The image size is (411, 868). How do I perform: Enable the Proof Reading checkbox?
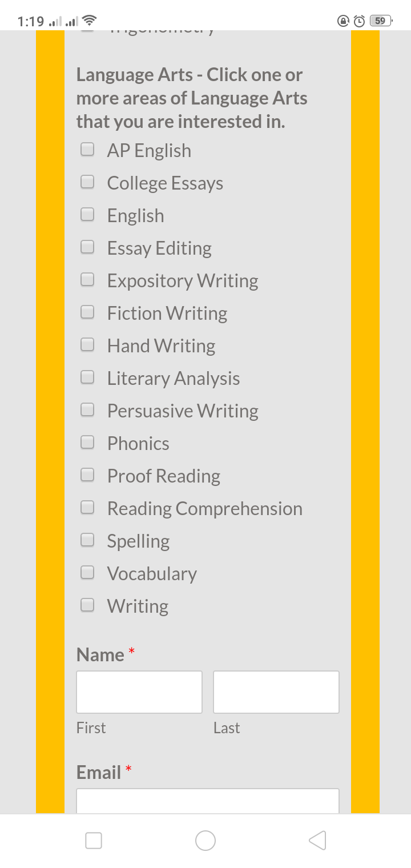pos(87,475)
